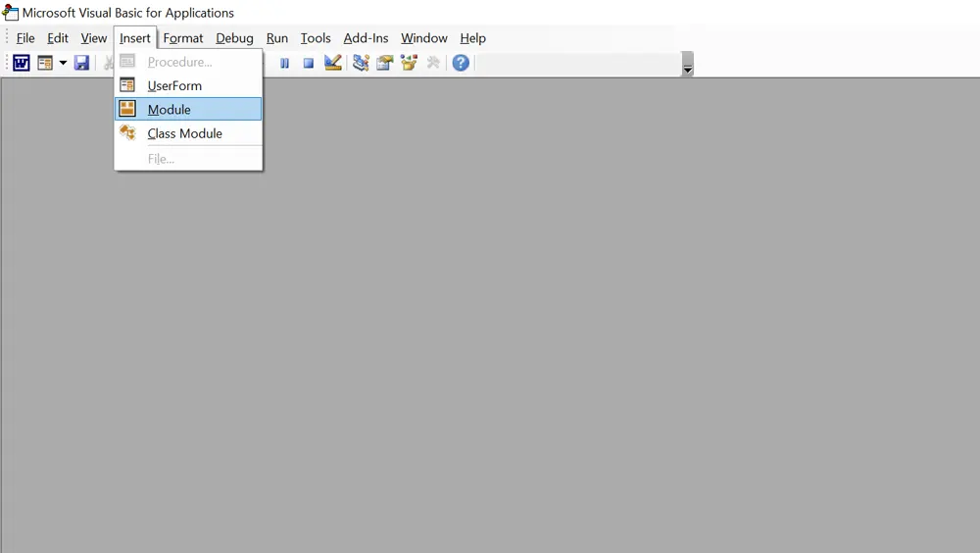Open Object Browser from the toolbar
This screenshot has height=553, width=980.
(x=409, y=63)
